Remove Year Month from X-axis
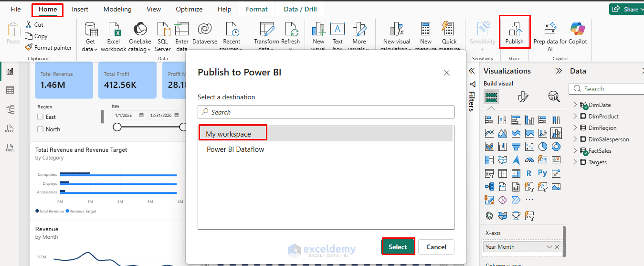The height and width of the screenshot is (266, 644). click(x=557, y=247)
